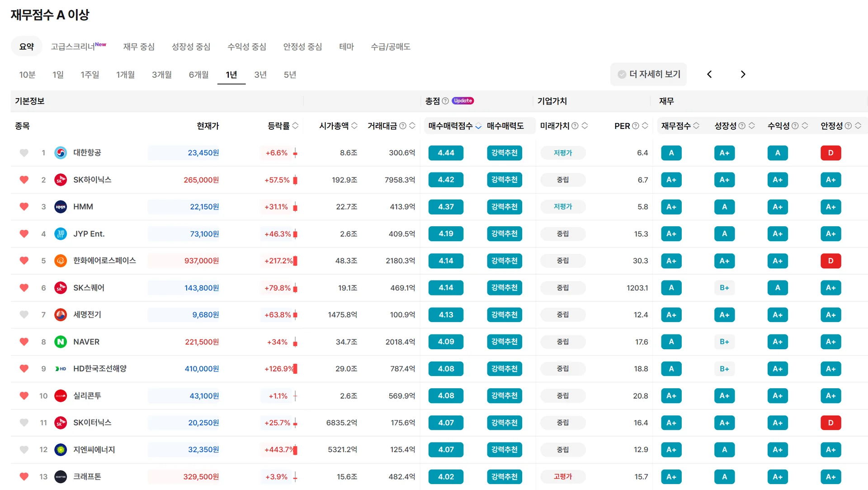This screenshot has height=490, width=868.
Task: Click the NAVER green logo icon
Action: point(61,342)
